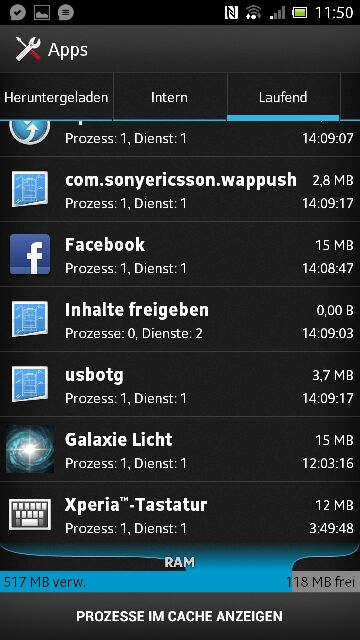Tap the NFC status bar icon

231,12
